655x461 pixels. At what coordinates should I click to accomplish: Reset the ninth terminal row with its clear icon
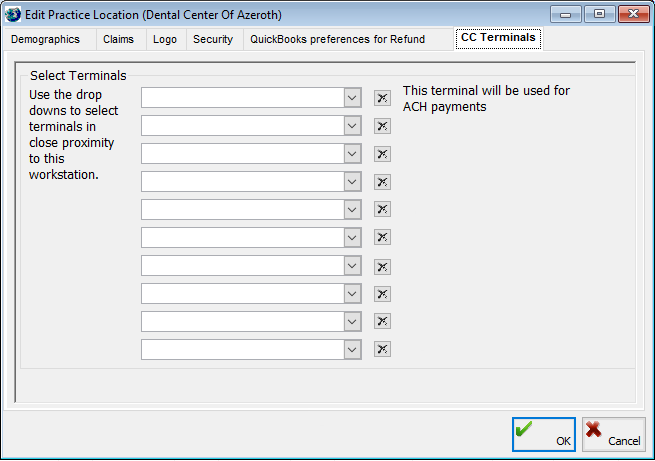tap(382, 321)
